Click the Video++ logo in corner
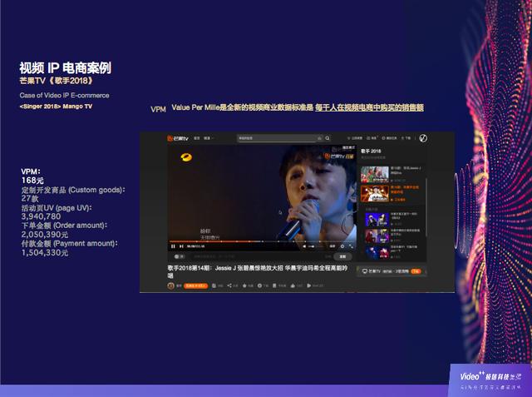This screenshot has height=397, width=532. (x=490, y=376)
